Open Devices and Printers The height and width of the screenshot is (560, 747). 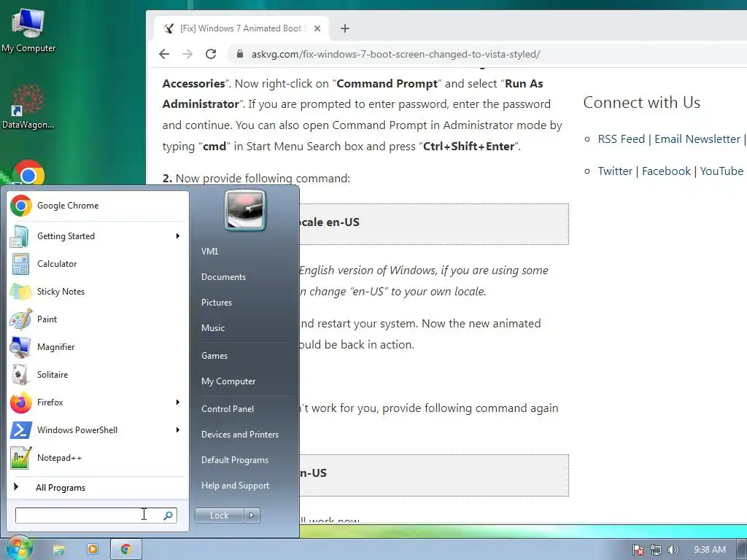tap(239, 435)
